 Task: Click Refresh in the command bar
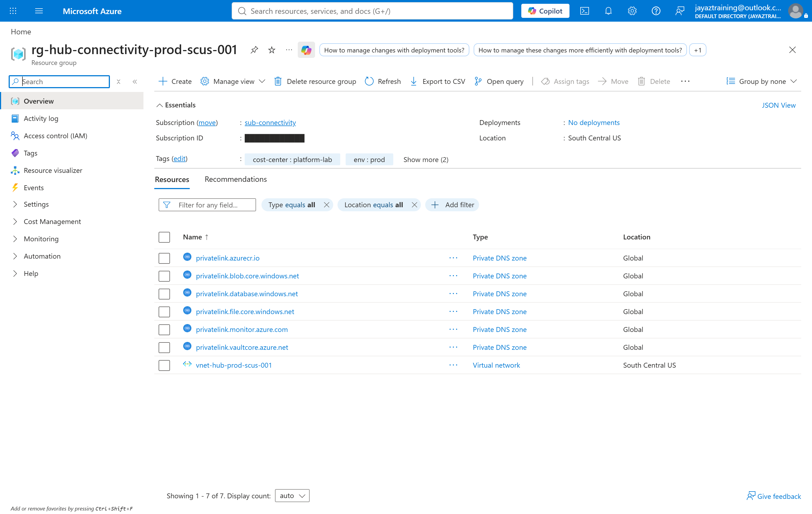(383, 81)
